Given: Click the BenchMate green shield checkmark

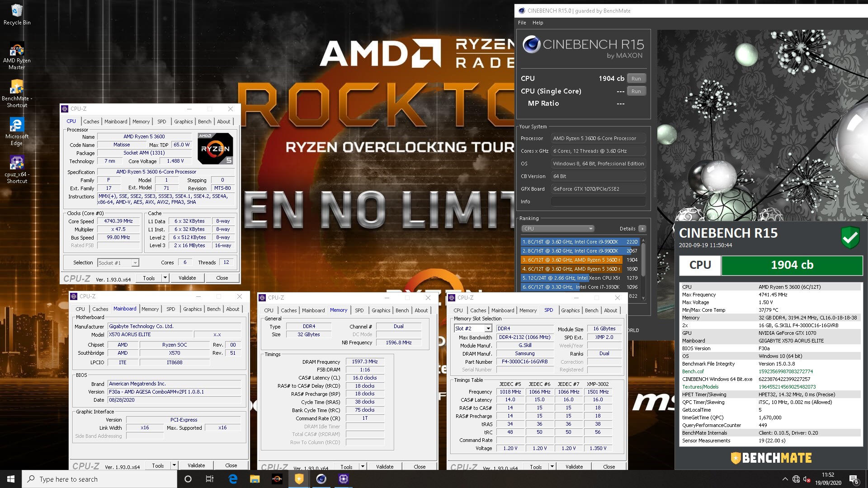Looking at the screenshot, I should pos(850,237).
